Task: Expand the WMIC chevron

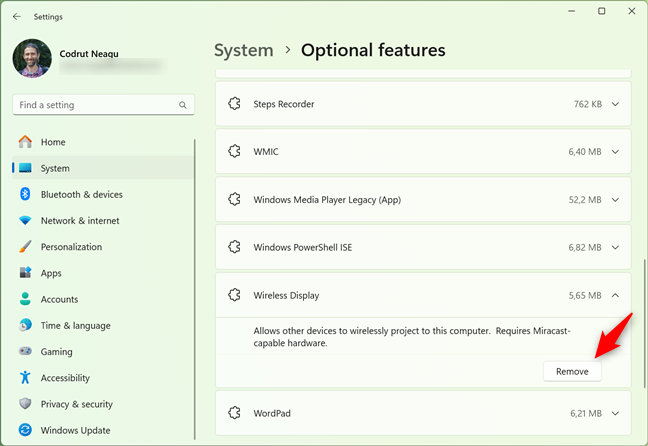Action: coord(615,152)
